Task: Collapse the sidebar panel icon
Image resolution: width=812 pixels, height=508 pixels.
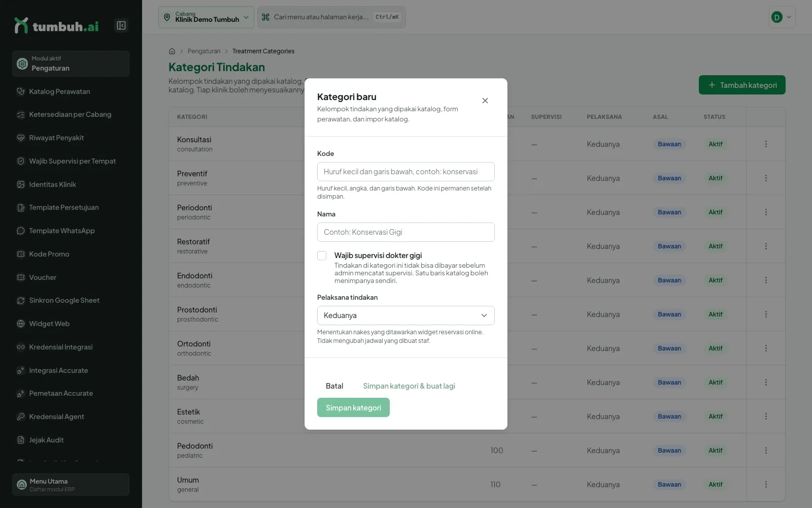Action: (121, 25)
